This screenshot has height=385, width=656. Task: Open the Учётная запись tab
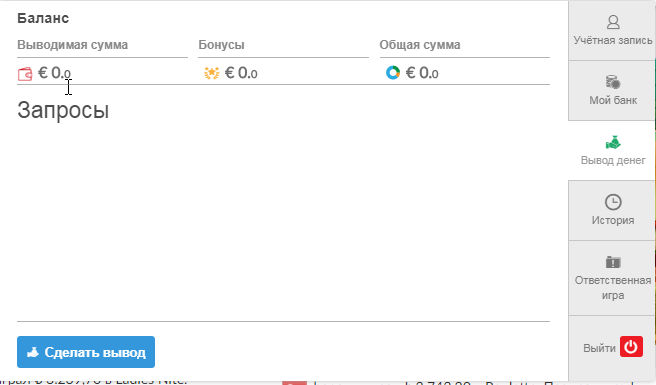point(612,30)
